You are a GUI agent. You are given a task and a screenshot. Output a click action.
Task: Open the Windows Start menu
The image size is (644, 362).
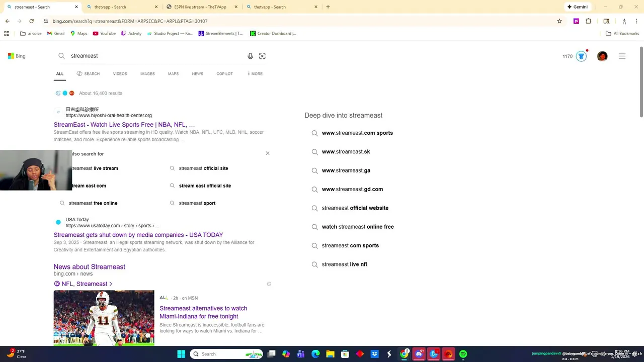coord(181,354)
